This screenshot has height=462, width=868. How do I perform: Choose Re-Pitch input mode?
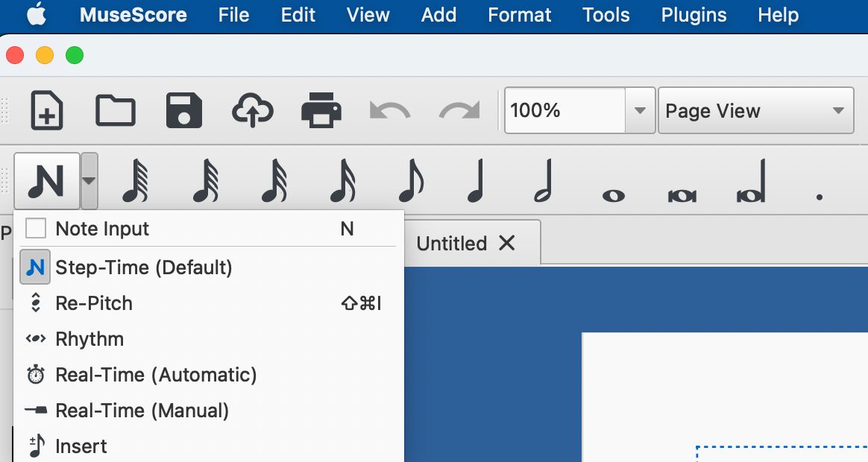click(x=210, y=303)
